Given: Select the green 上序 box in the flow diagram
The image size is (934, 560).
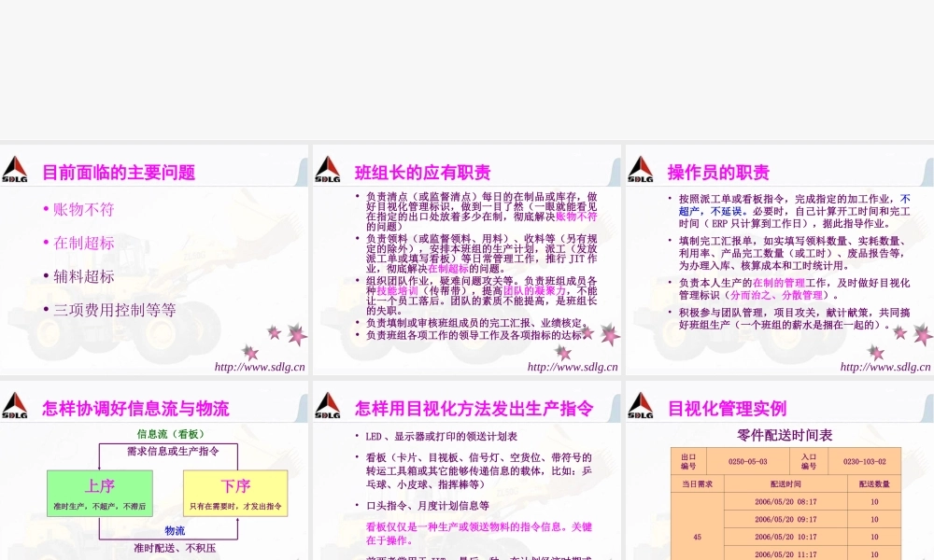Looking at the screenshot, I should (100, 494).
